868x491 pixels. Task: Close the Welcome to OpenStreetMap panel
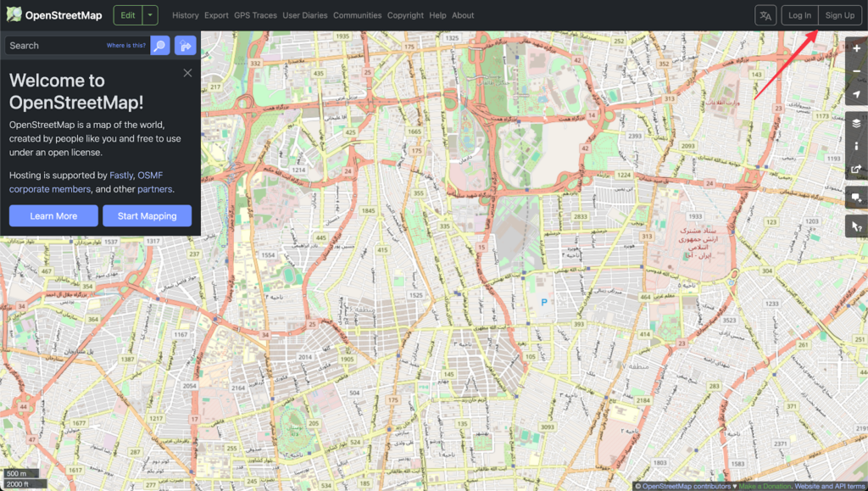coord(187,73)
